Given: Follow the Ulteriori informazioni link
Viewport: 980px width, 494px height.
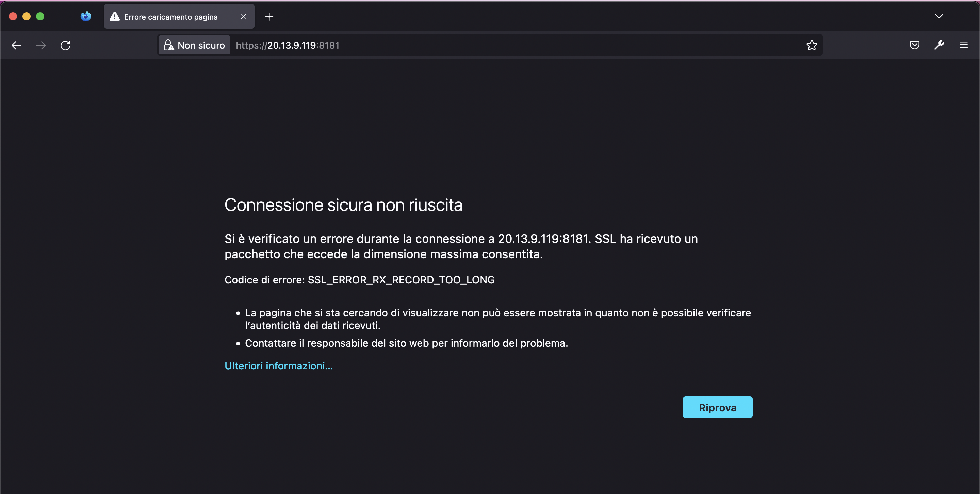Looking at the screenshot, I should (278, 365).
